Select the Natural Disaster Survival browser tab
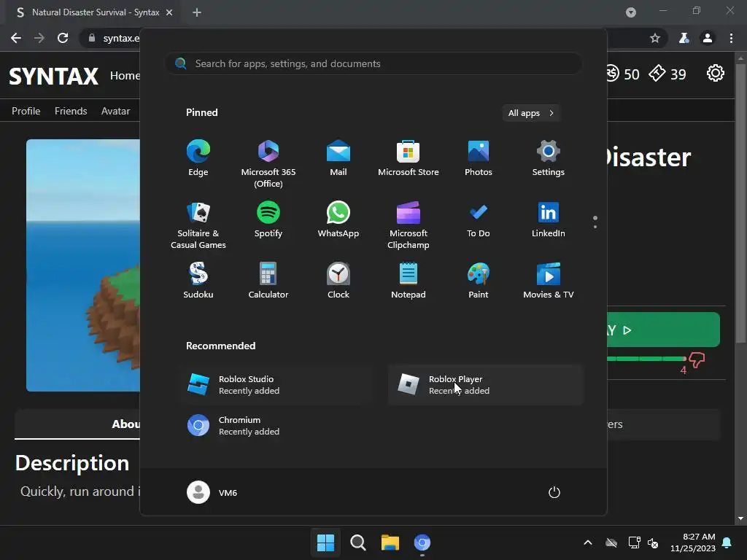Viewport: 747px width, 560px height. (x=93, y=12)
